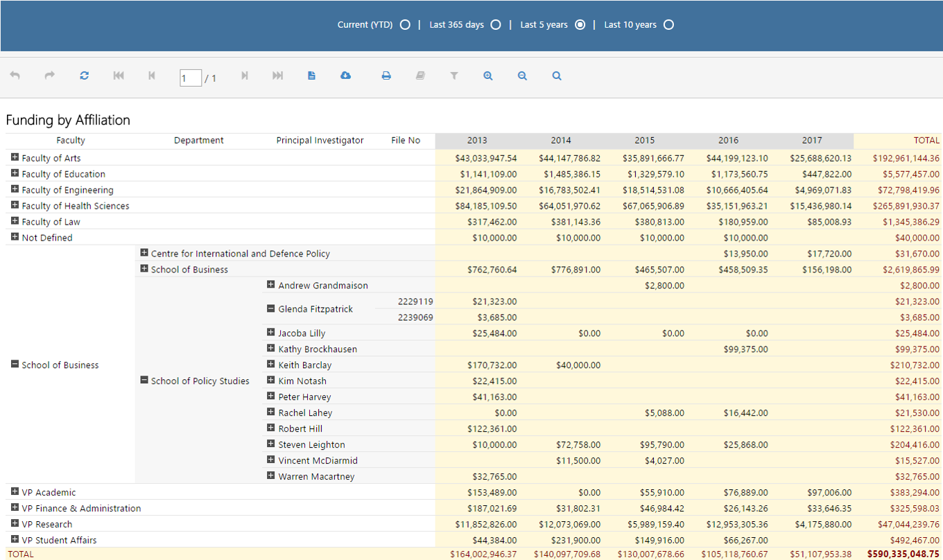The image size is (943, 560).
Task: Click the print report icon
Action: click(386, 76)
